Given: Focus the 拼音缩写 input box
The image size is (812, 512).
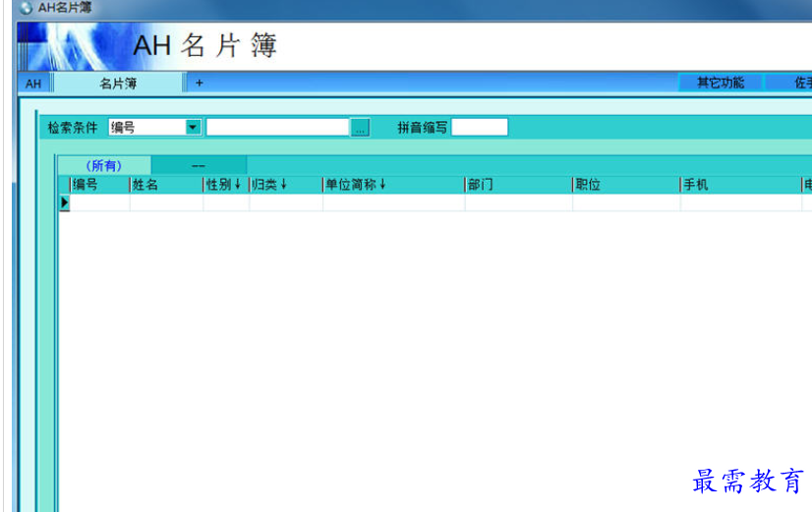Looking at the screenshot, I should click(480, 128).
